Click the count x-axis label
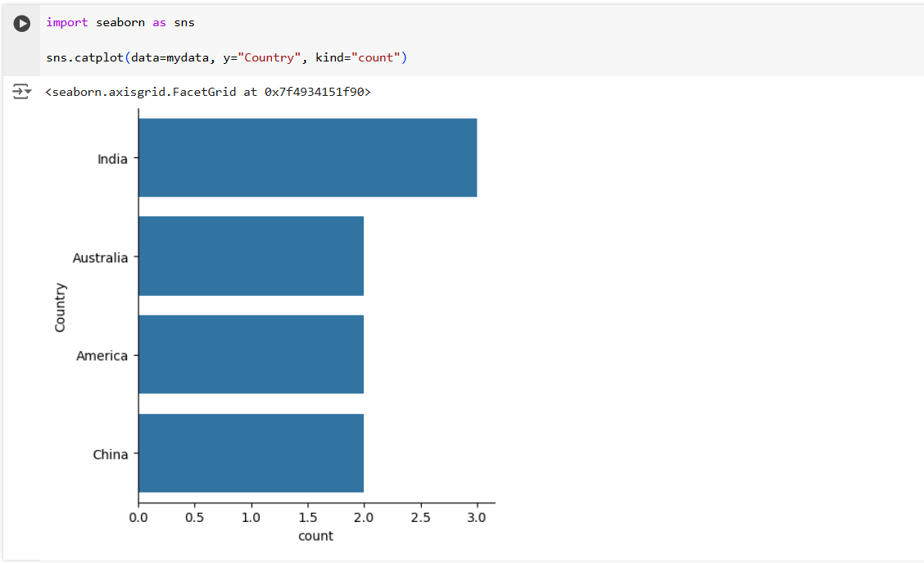 click(x=316, y=536)
